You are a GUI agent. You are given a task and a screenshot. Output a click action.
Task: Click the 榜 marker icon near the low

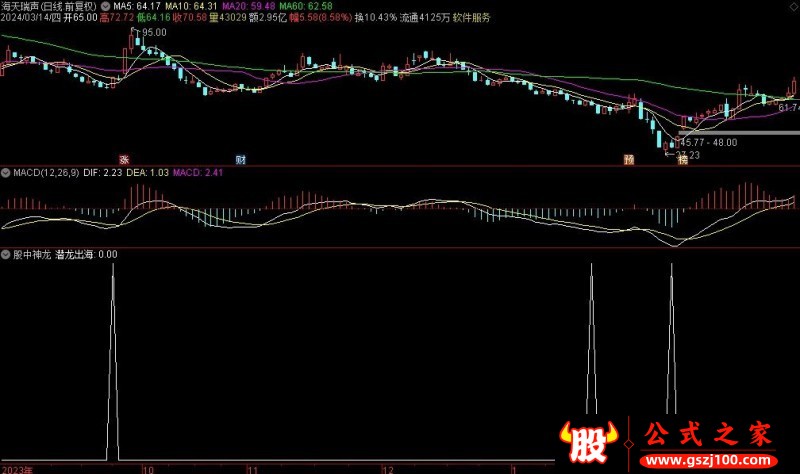tap(683, 159)
